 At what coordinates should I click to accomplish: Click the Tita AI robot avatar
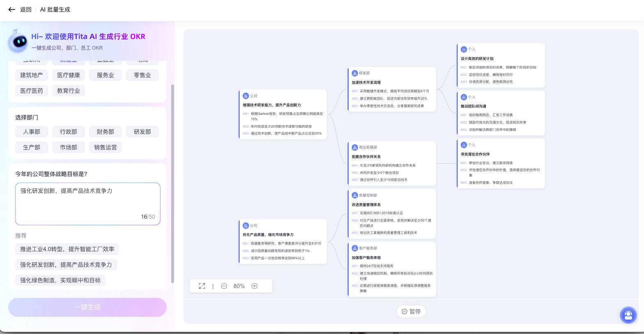(18, 41)
